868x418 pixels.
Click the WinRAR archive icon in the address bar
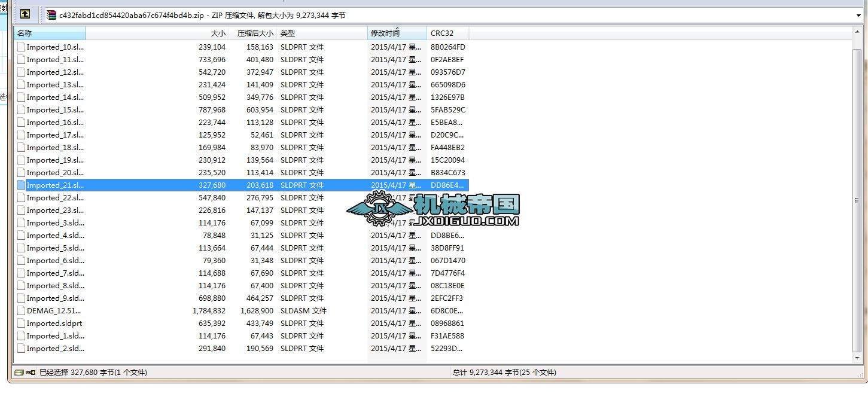point(51,14)
